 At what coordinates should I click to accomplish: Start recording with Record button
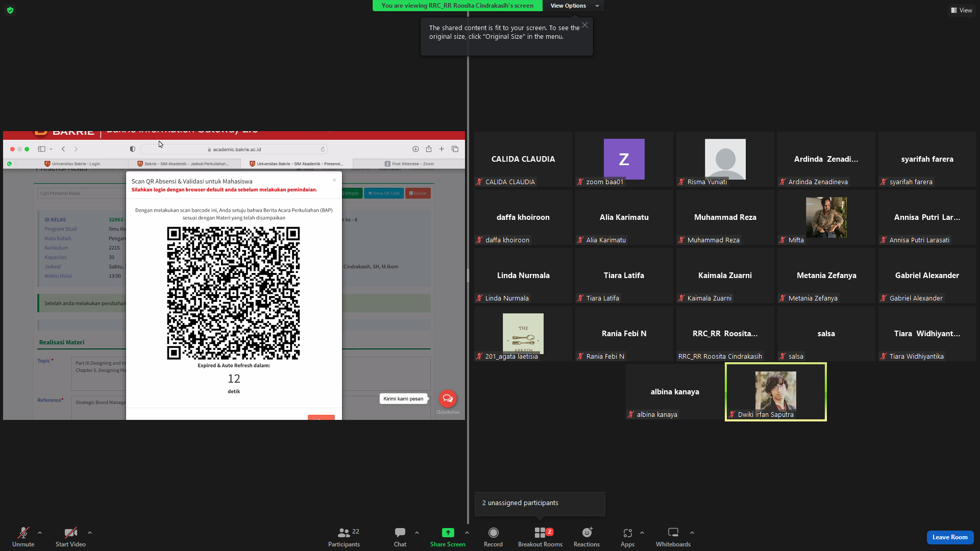click(493, 537)
